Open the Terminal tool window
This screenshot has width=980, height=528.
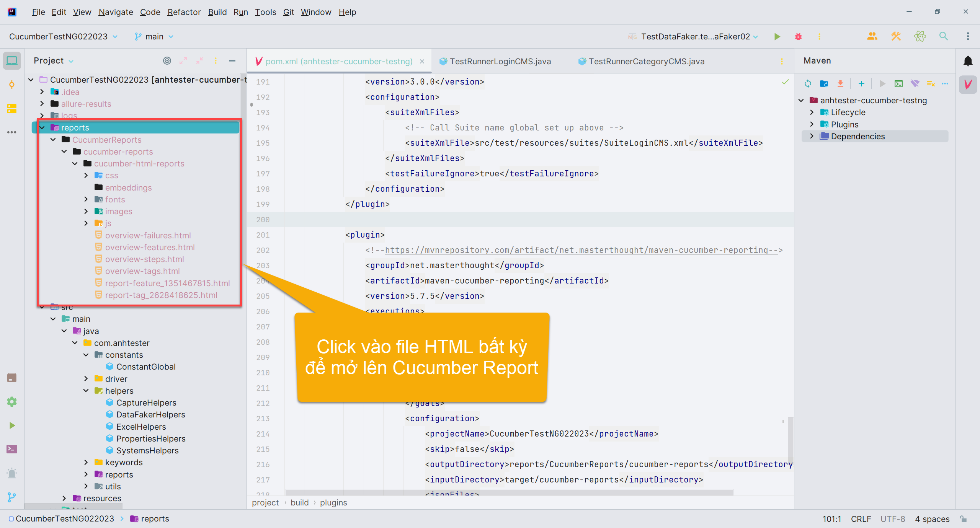12,449
